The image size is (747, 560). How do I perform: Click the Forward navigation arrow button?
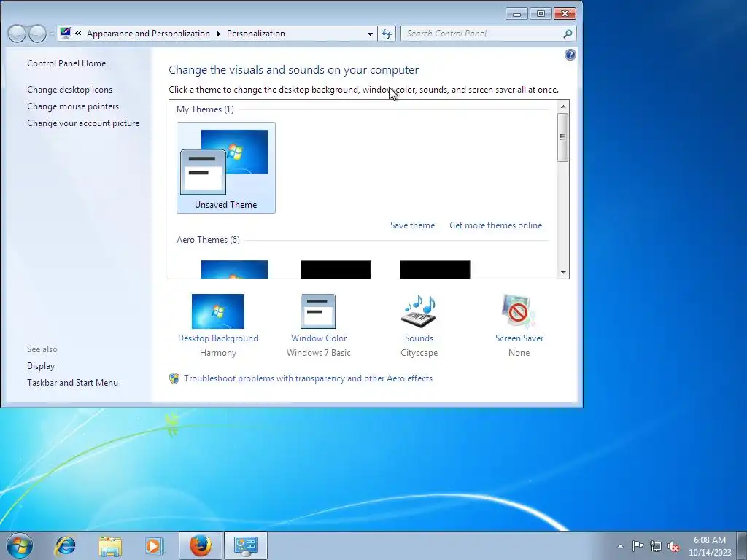click(x=37, y=34)
